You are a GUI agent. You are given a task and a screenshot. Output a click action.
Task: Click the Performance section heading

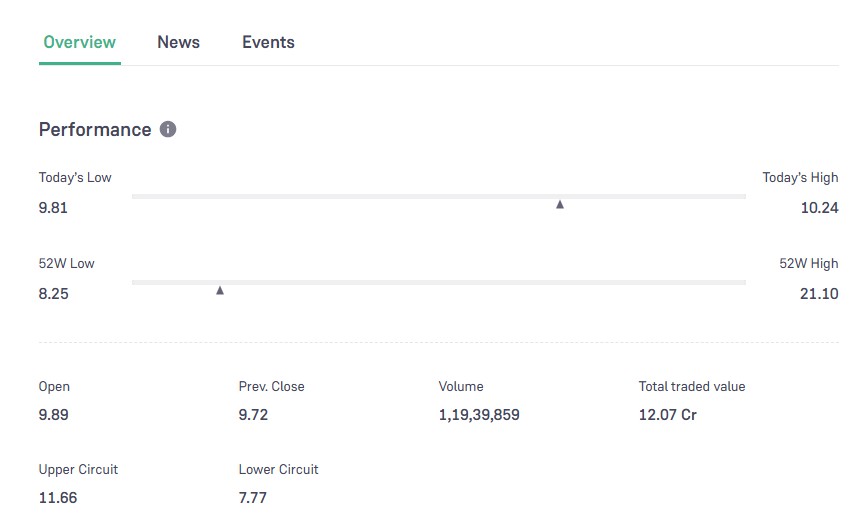[95, 130]
